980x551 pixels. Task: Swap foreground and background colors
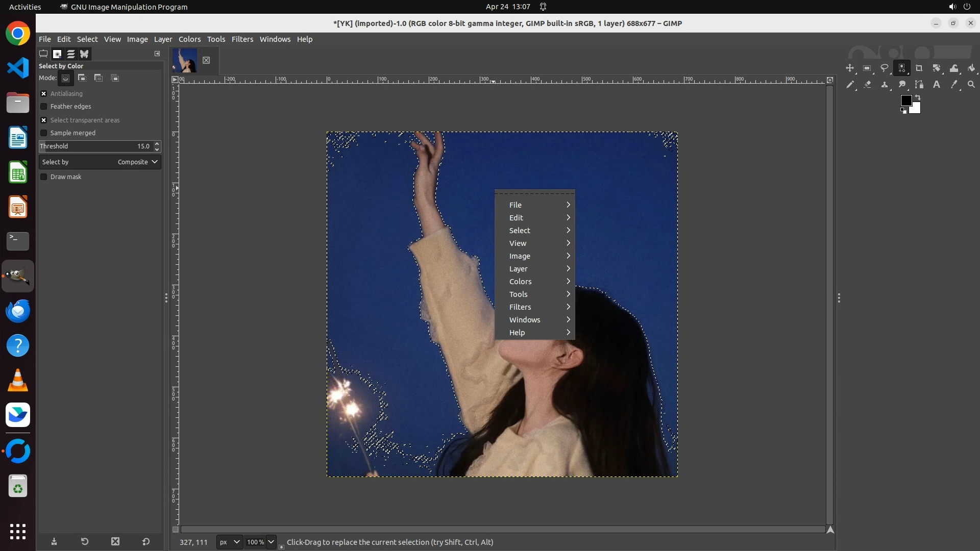click(x=918, y=97)
